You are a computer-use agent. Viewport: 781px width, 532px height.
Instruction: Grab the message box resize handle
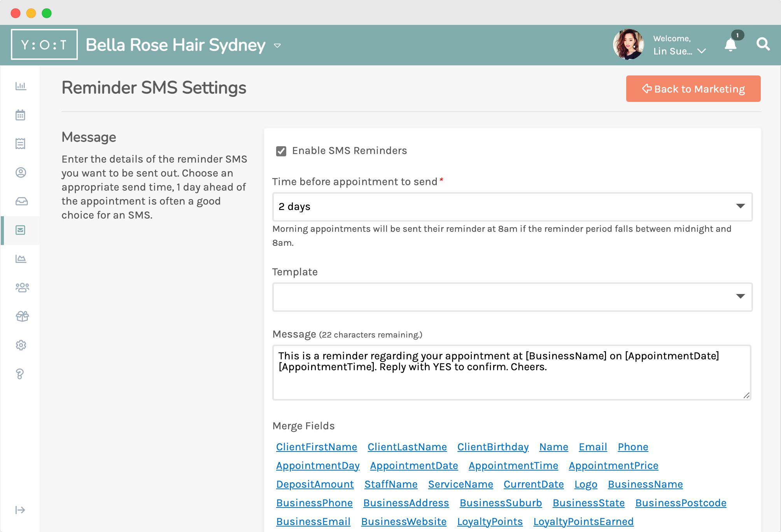[746, 395]
